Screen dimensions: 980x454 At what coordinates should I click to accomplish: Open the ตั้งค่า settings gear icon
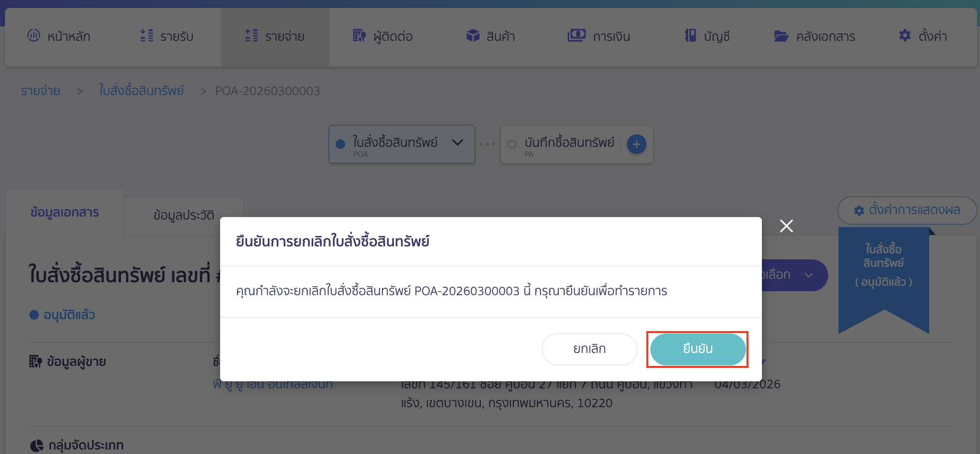(904, 35)
